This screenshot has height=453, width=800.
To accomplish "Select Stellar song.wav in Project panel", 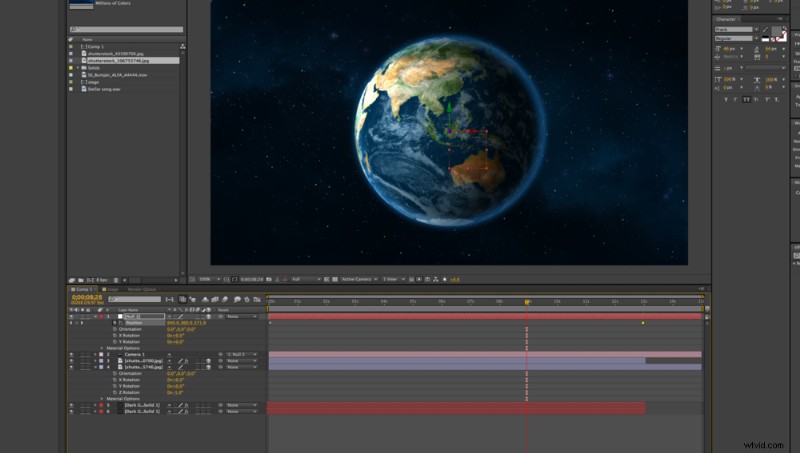I will [104, 89].
